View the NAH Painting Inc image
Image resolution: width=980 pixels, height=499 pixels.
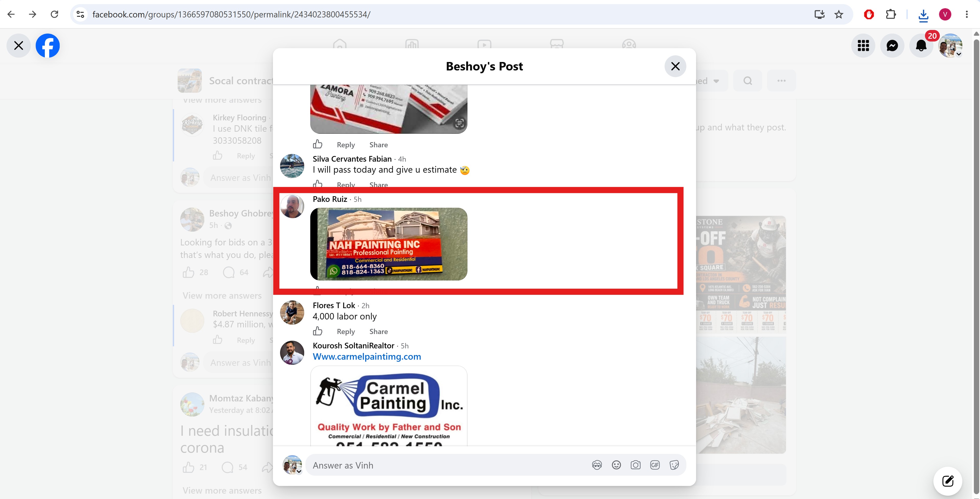click(x=389, y=244)
